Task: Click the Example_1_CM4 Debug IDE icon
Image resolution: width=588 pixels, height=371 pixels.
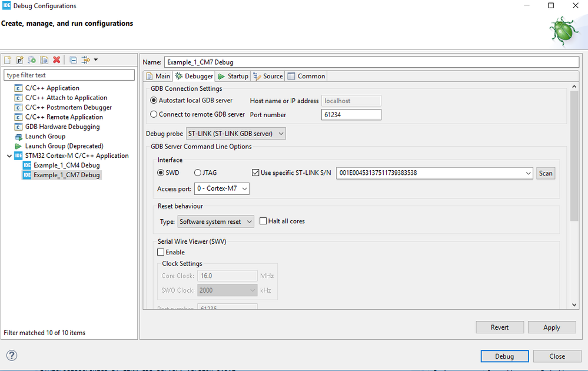Action: click(27, 165)
